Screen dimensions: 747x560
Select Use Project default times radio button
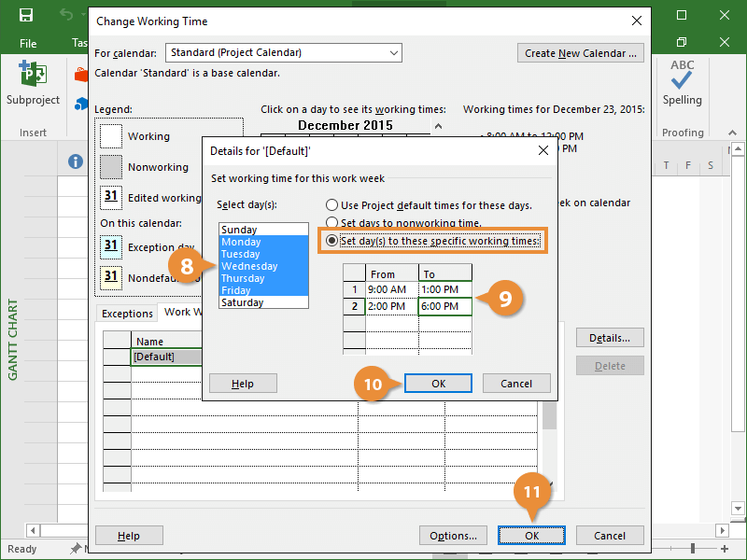click(x=331, y=205)
